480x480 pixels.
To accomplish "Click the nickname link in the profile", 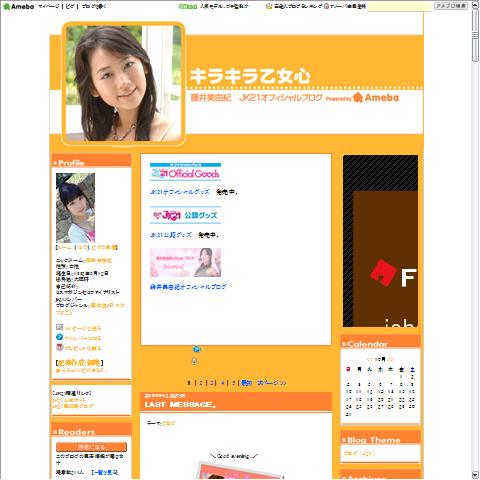I will coord(99,260).
